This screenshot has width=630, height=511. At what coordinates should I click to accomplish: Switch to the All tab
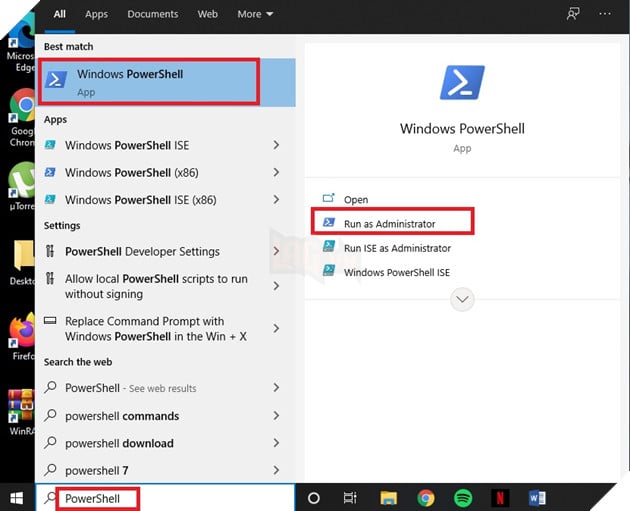tap(59, 14)
